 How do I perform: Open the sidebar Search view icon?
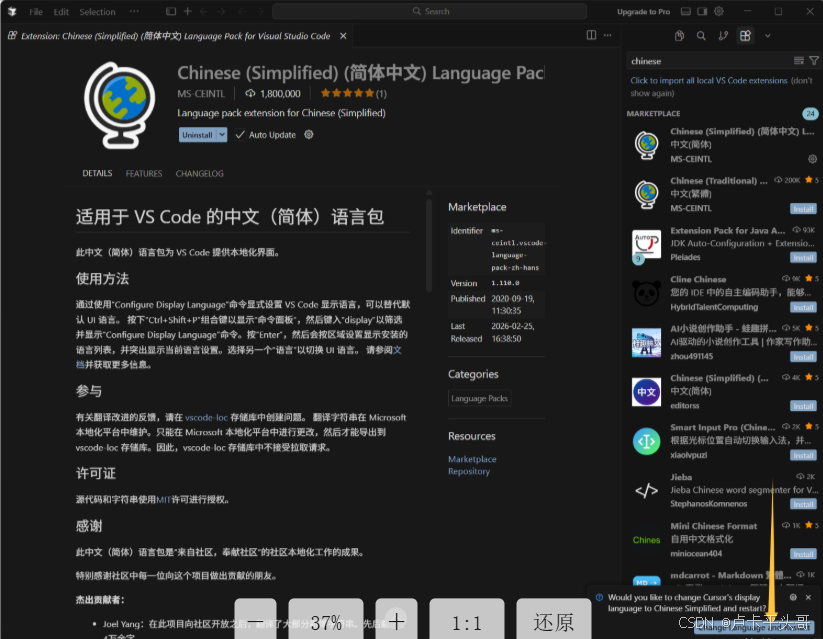[701, 36]
